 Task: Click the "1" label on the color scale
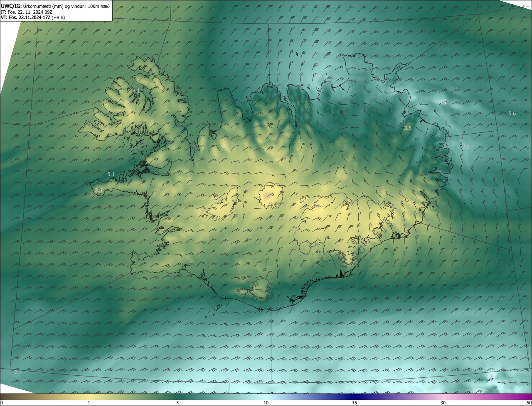pos(89,403)
